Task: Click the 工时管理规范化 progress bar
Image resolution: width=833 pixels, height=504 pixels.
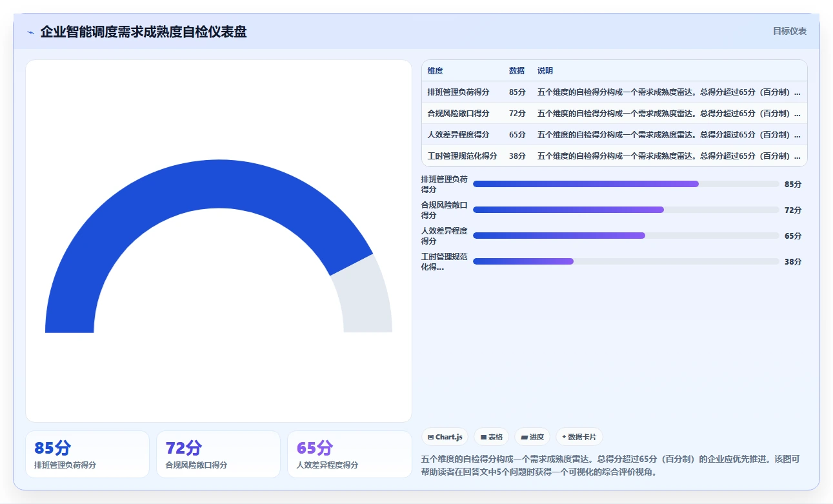Action: click(626, 261)
